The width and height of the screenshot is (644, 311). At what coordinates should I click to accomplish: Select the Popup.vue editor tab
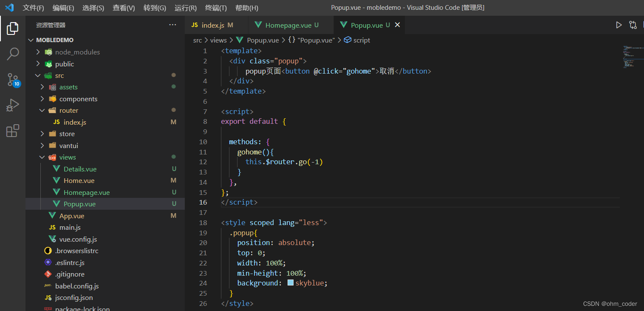(x=369, y=25)
